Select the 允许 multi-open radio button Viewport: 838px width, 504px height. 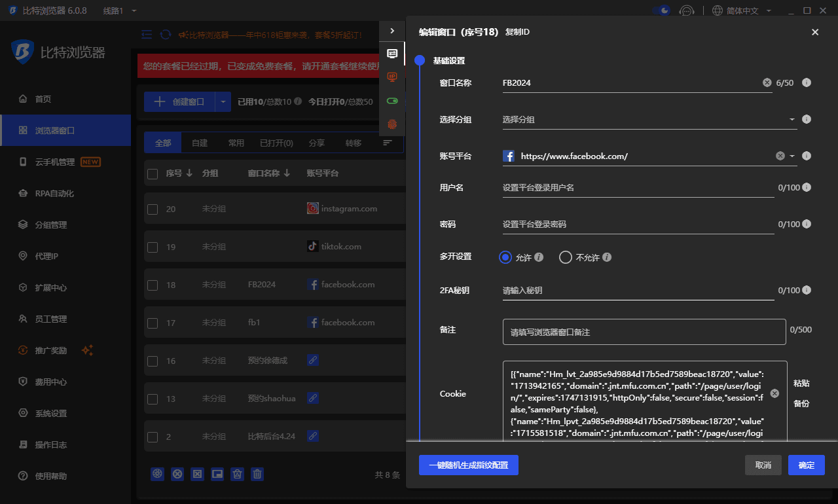pyautogui.click(x=505, y=257)
